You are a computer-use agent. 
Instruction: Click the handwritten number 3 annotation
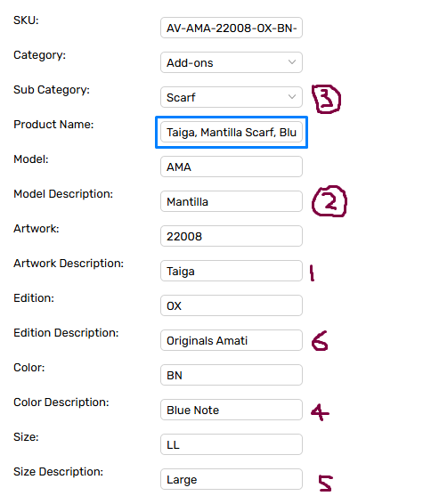[326, 99]
